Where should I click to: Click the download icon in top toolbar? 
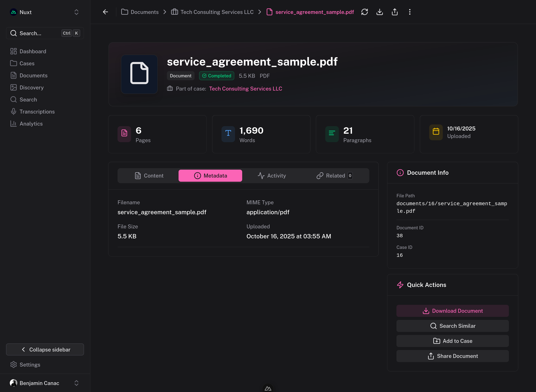point(379,12)
